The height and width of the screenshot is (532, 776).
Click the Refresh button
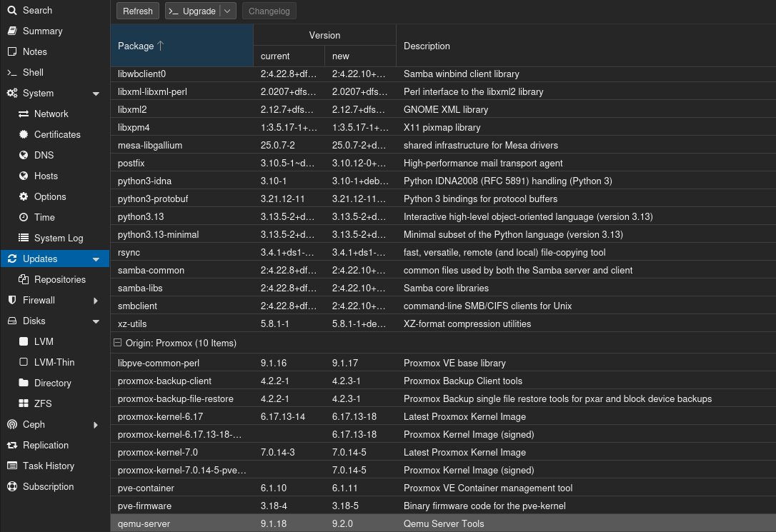pos(138,11)
